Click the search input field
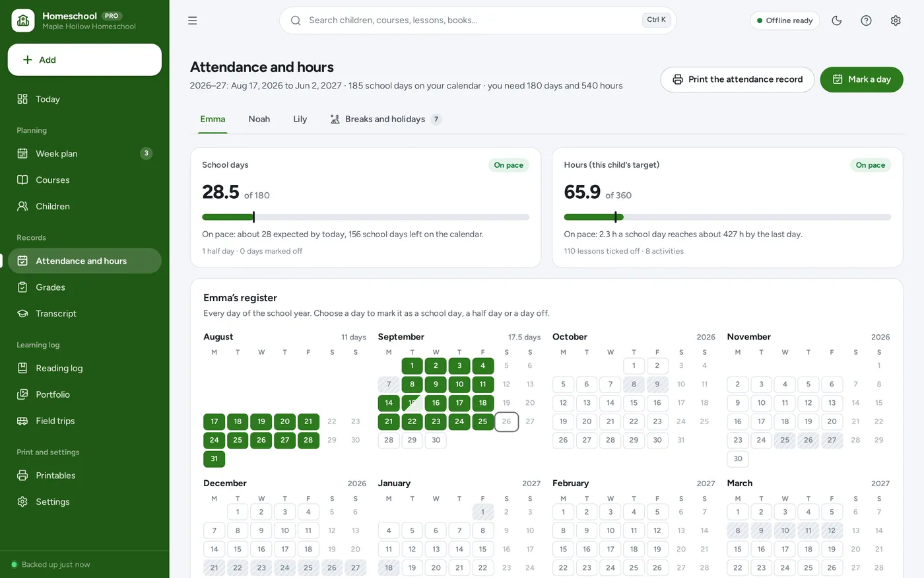This screenshot has width=924, height=578. [x=478, y=20]
